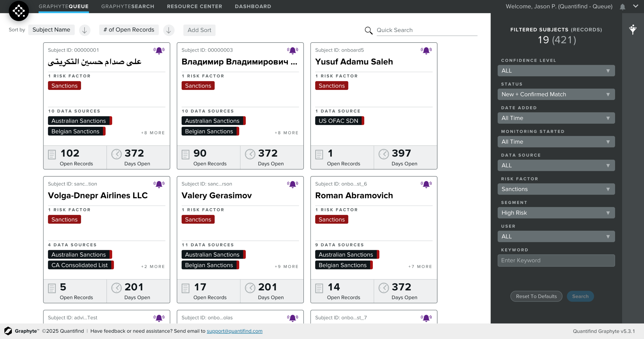This screenshot has width=644, height=339.
Task: Toggle monitoring bell on Yusuf Adamu Saleh card
Action: click(x=426, y=51)
